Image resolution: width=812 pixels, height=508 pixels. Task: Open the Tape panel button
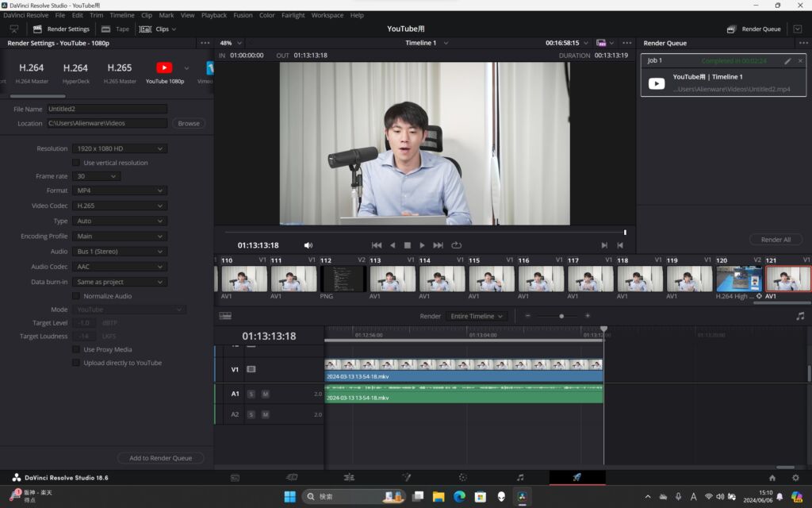116,29
